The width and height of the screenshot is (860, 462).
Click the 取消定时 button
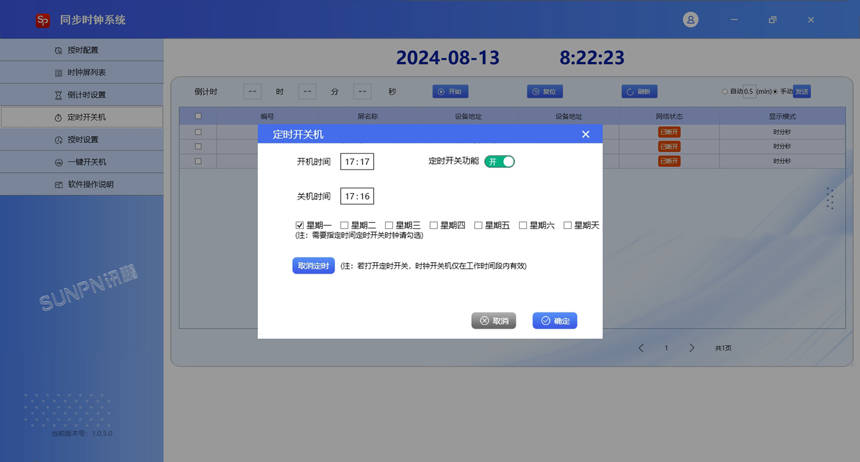pos(313,266)
